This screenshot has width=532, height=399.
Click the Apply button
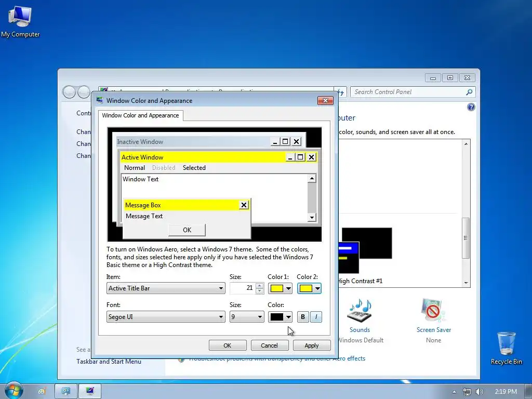[x=312, y=345]
